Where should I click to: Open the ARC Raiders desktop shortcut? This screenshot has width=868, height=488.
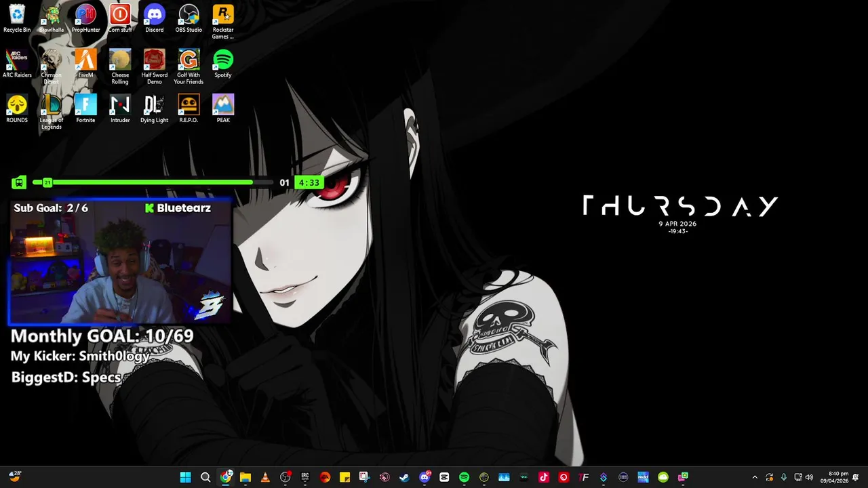[17, 64]
